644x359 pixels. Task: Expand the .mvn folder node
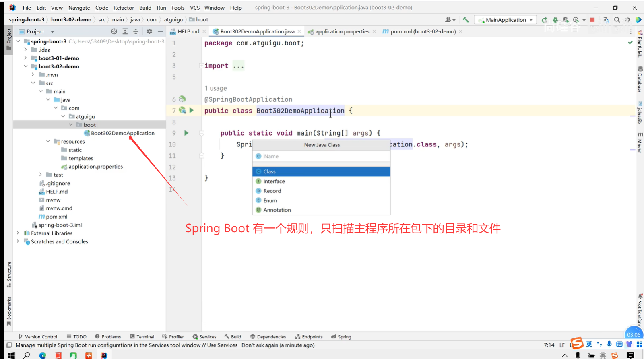coord(33,74)
